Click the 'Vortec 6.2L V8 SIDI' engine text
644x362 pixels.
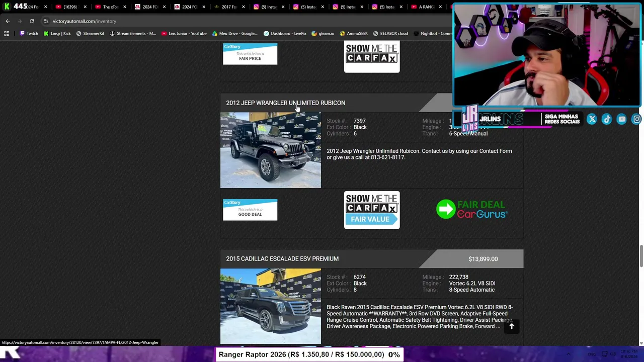(x=472, y=284)
